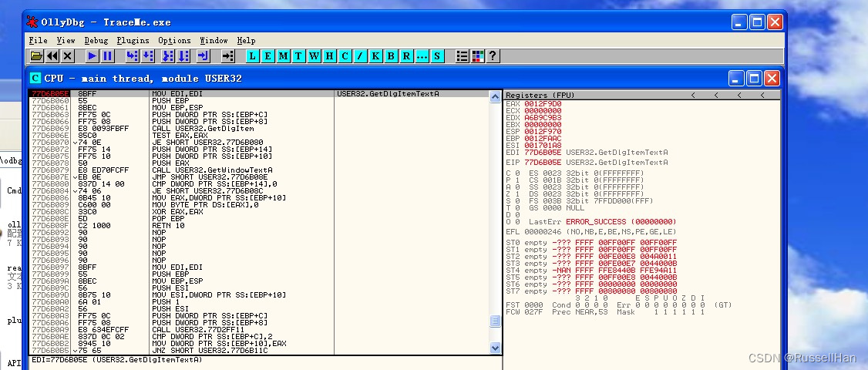The width and height of the screenshot is (868, 370).
Task: Open the Options menu
Action: coord(174,40)
